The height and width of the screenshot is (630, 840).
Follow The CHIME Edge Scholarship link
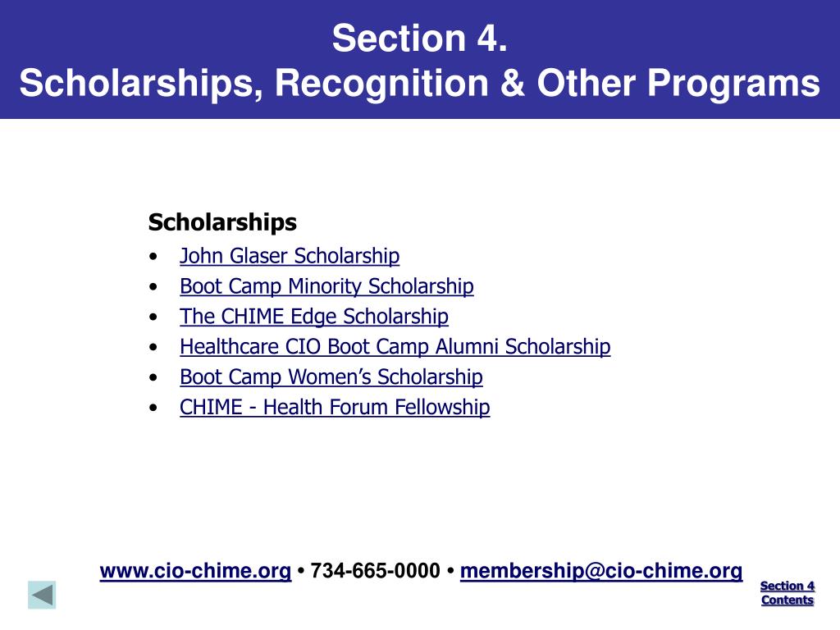[314, 317]
